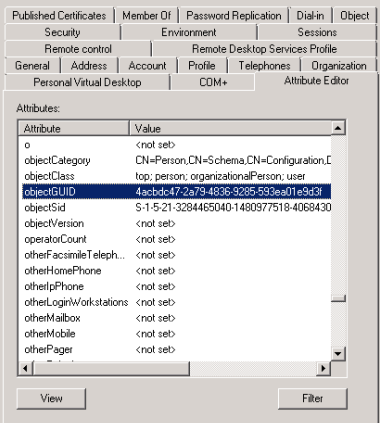Select the otherHomePhone attribute row

[x=177, y=270]
